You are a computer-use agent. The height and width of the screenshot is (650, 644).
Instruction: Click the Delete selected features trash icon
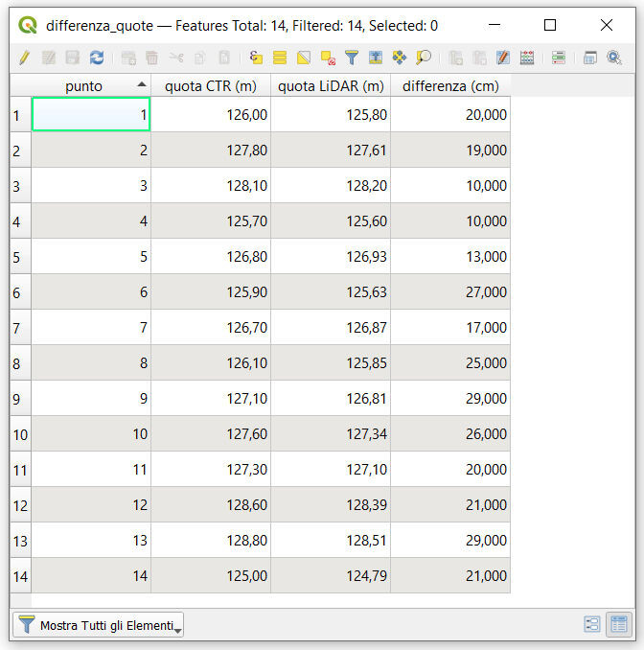click(x=152, y=58)
